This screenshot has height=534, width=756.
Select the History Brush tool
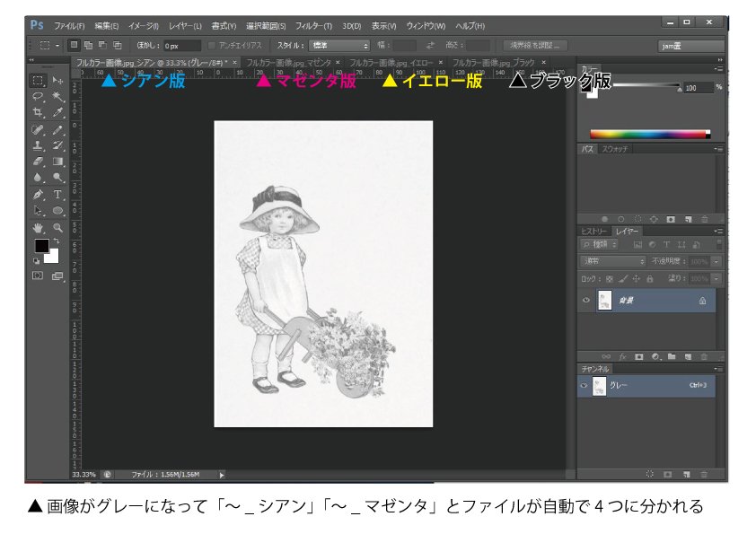(57, 145)
